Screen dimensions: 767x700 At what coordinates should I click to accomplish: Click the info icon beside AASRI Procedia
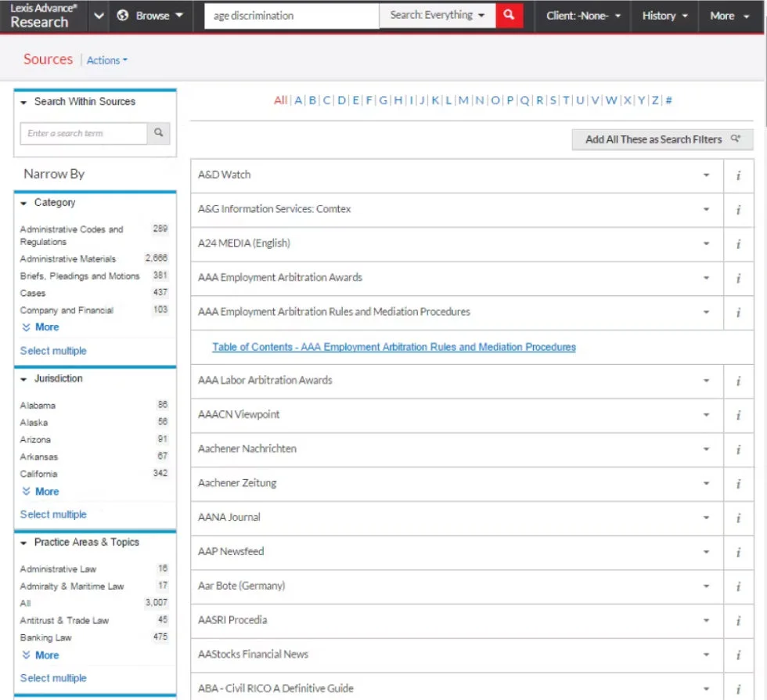738,619
